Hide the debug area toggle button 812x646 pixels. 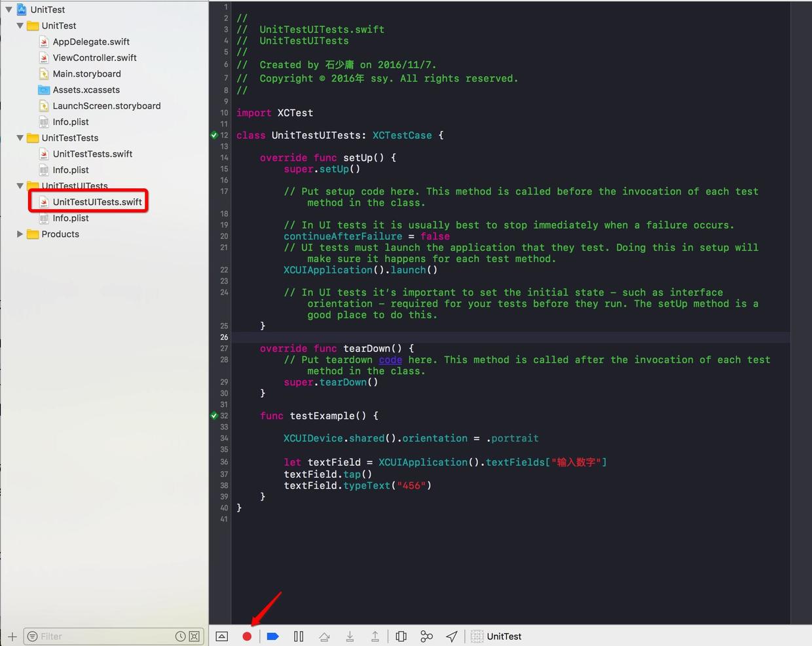222,636
